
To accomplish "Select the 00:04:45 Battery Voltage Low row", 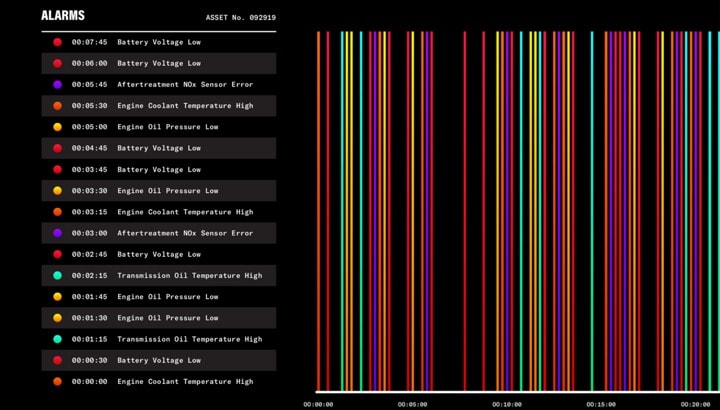I will pos(158,148).
